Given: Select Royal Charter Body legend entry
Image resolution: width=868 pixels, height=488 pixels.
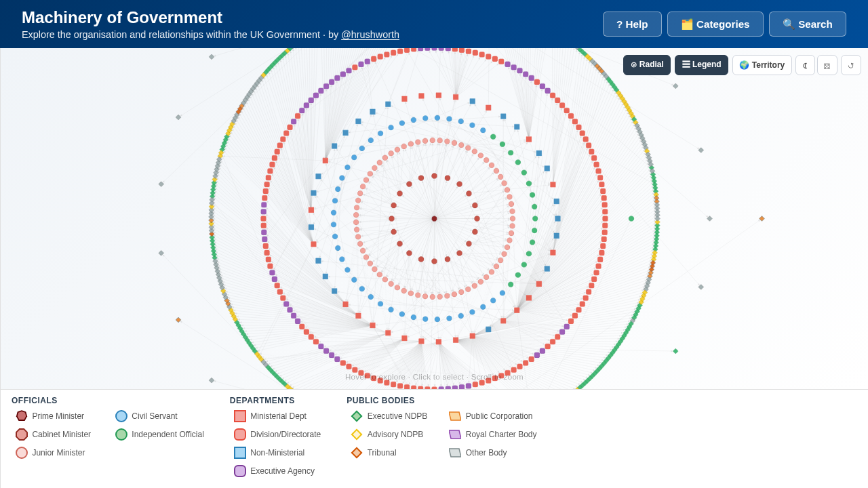Looking at the screenshot, I should (x=493, y=434).
